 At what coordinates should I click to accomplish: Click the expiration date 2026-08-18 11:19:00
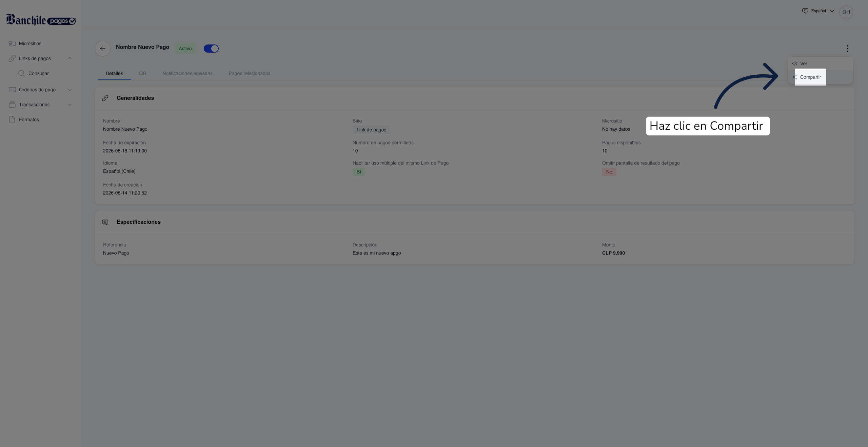coord(125,151)
